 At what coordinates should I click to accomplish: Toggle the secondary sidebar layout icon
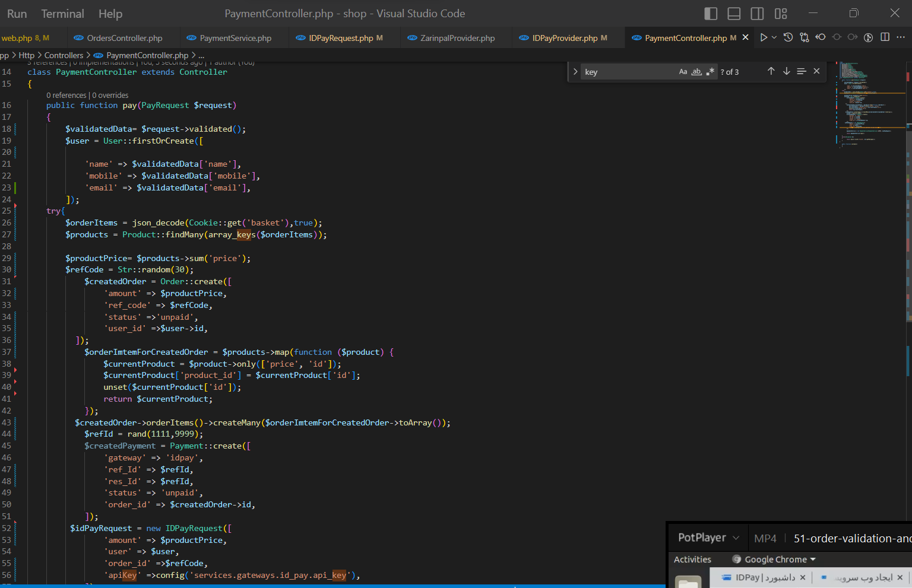point(757,14)
